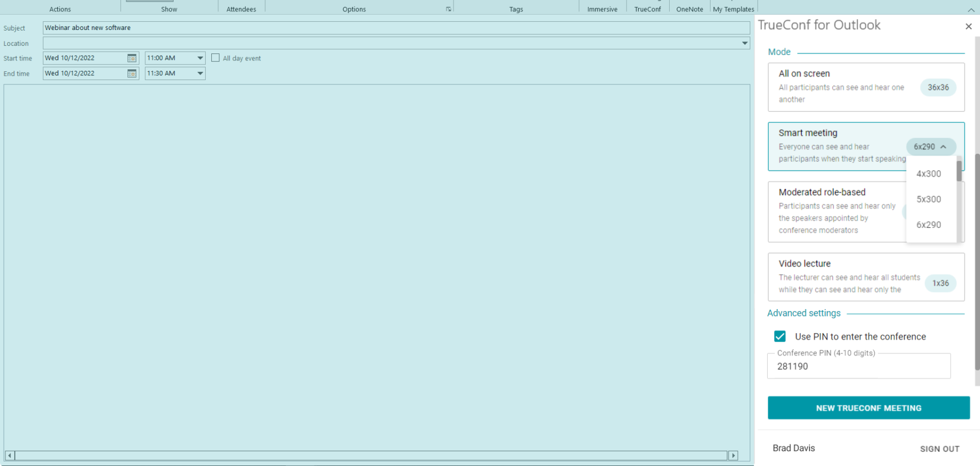Select the Video lecture mode
The image size is (980, 466).
(x=866, y=277)
